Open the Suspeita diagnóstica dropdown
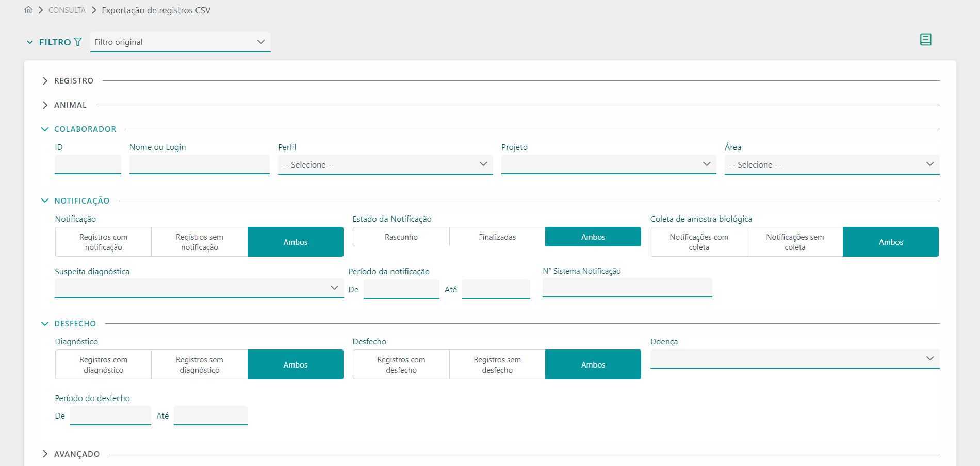This screenshot has height=466, width=980. (199, 288)
